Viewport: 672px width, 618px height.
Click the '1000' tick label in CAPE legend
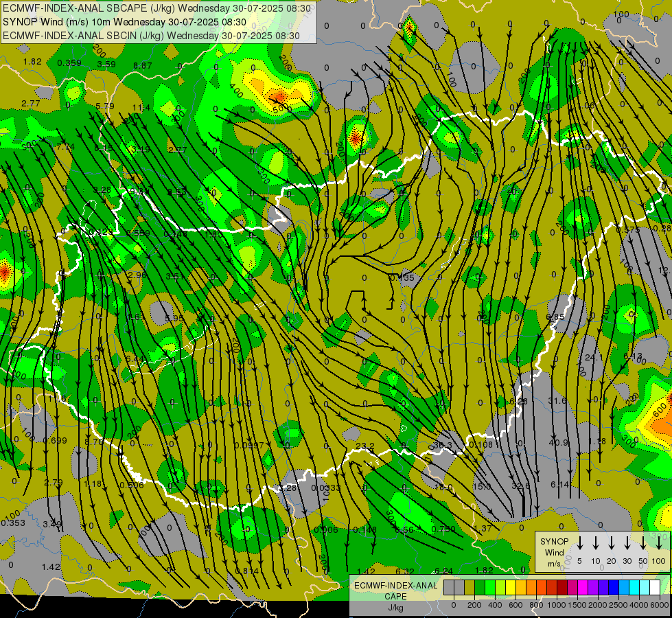pos(557,605)
